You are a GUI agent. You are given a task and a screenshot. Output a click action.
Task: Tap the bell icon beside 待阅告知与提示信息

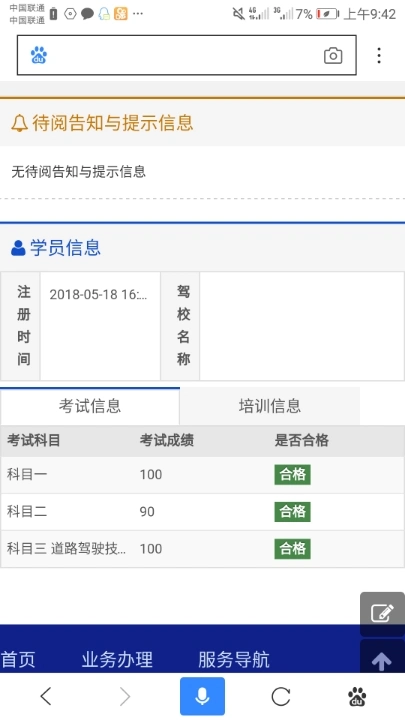click(x=19, y=123)
